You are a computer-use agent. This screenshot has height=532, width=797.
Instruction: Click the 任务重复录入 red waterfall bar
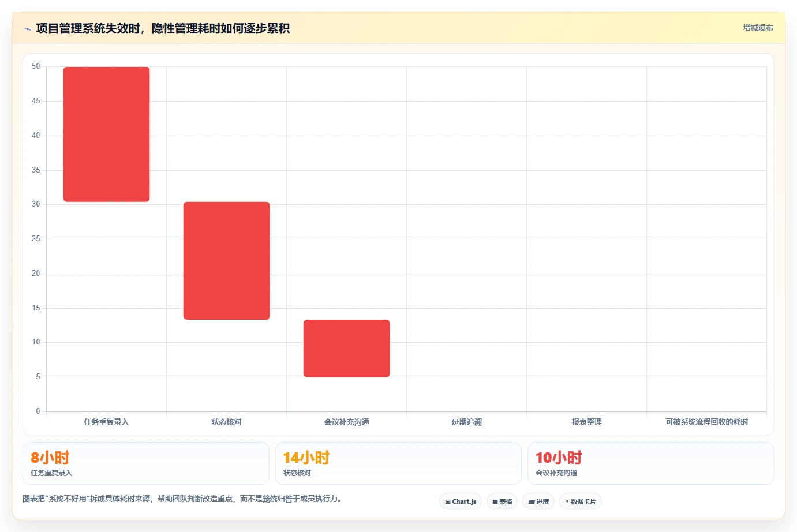pyautogui.click(x=106, y=134)
